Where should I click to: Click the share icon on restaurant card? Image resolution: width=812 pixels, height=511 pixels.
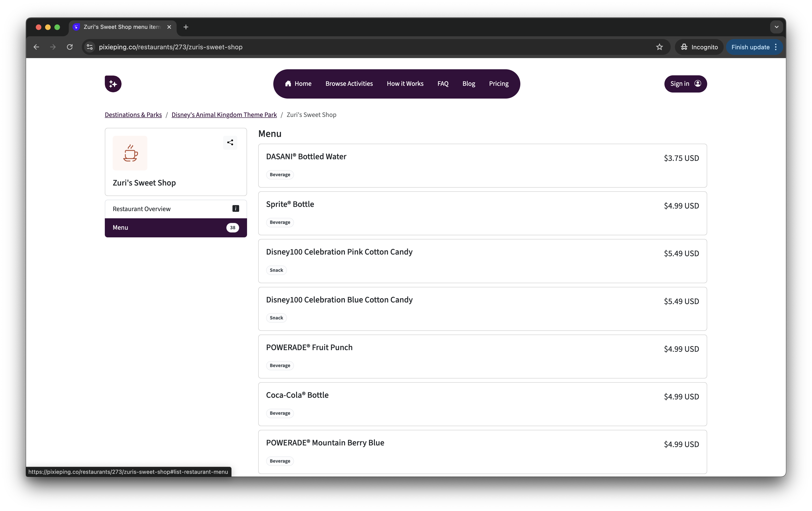coord(230,142)
